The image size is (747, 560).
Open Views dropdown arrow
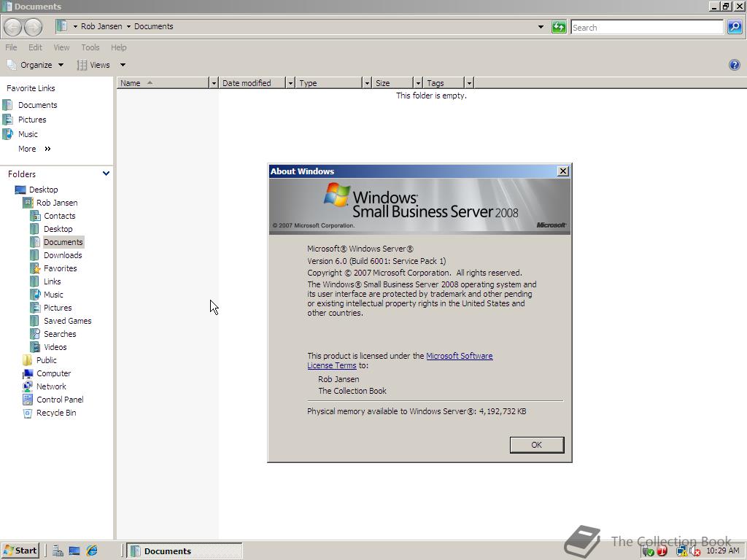click(x=123, y=65)
